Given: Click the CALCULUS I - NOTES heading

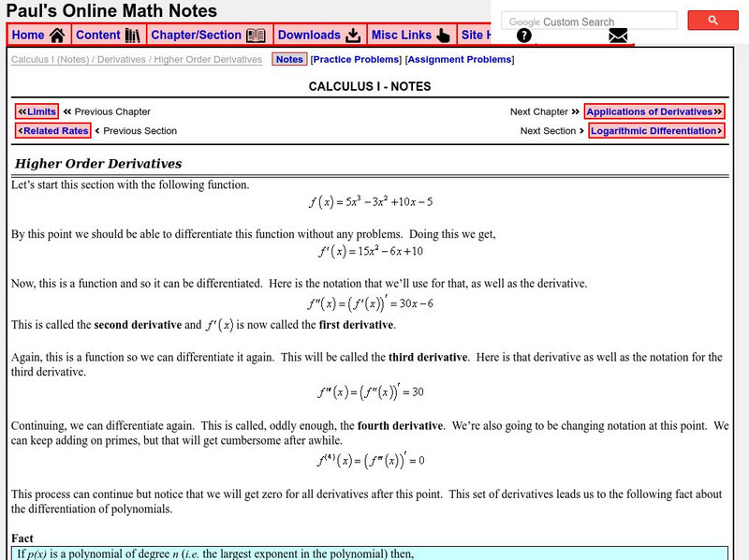Looking at the screenshot, I should [370, 86].
